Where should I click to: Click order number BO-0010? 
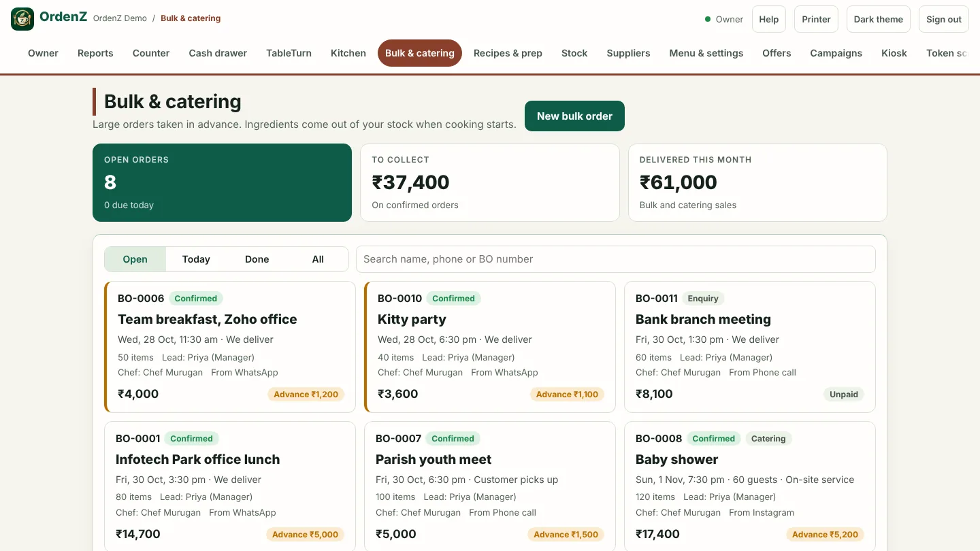pyautogui.click(x=400, y=299)
